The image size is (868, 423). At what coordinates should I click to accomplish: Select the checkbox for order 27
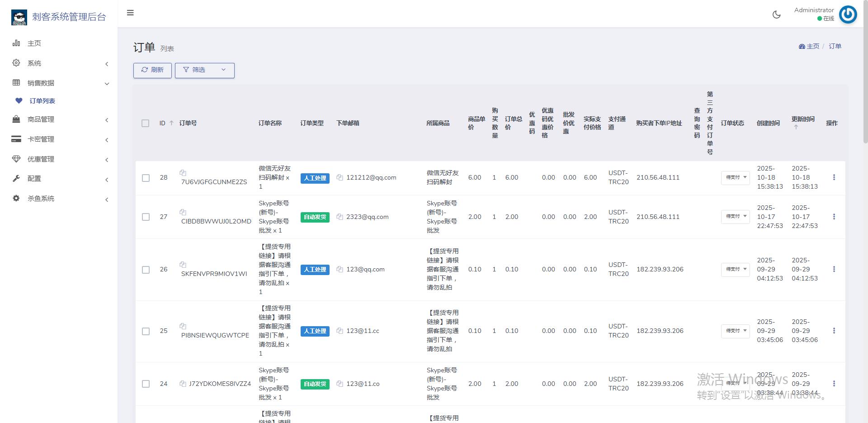click(146, 217)
